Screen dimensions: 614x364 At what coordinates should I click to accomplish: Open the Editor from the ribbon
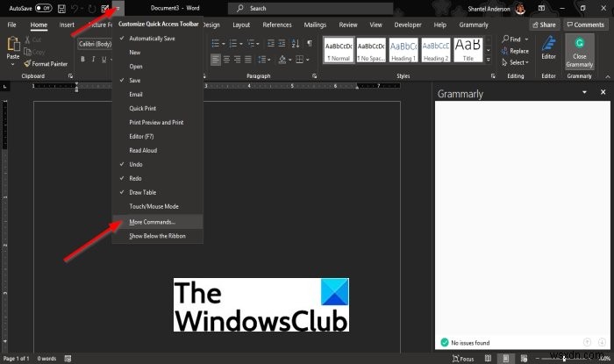(x=548, y=48)
